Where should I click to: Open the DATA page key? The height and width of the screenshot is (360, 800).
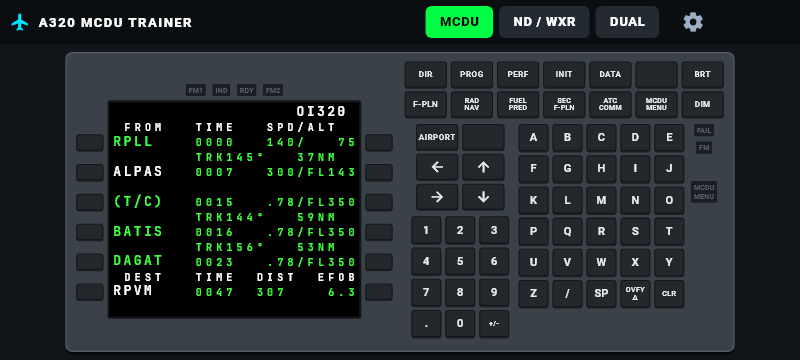(610, 74)
